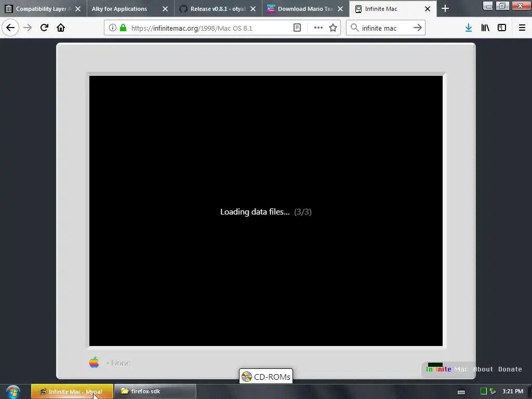Open firefox-sdk folder from taskbar
532x399 pixels.
click(x=155, y=392)
